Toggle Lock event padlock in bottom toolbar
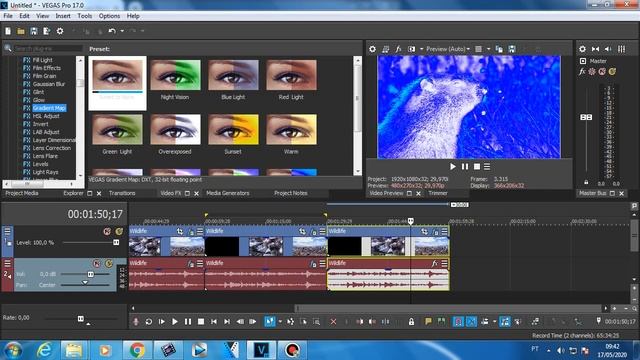Image resolution: width=640 pixels, height=360 pixels. point(411,322)
